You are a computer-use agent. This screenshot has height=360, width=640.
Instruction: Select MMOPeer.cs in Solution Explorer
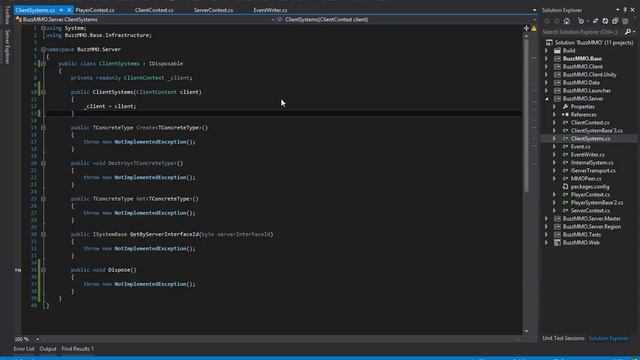pos(586,179)
